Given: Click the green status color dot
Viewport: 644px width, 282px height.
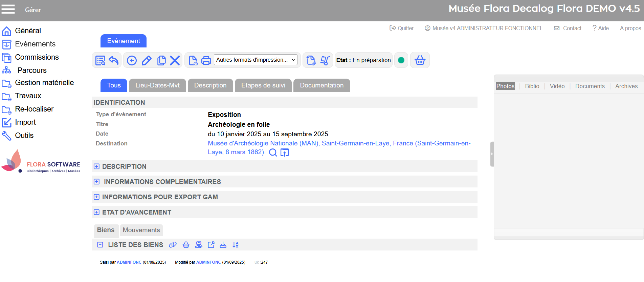Looking at the screenshot, I should point(401,60).
